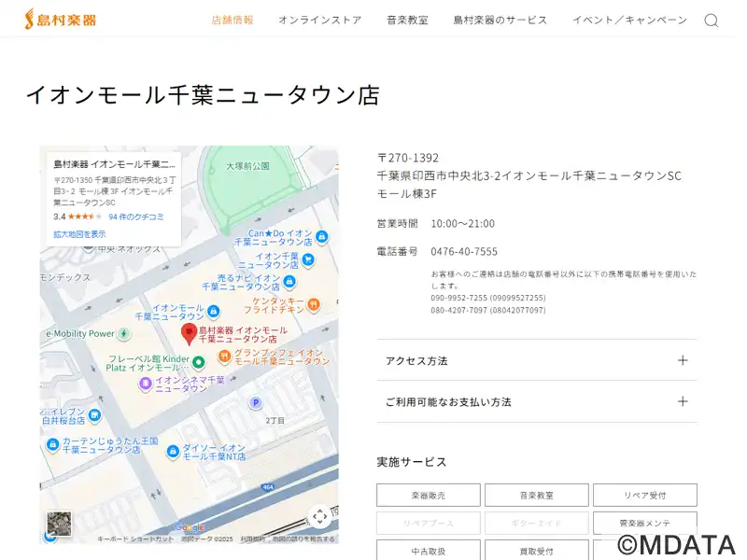Click e-Mobility Power charging pin
747x560 pixels.
(124, 334)
